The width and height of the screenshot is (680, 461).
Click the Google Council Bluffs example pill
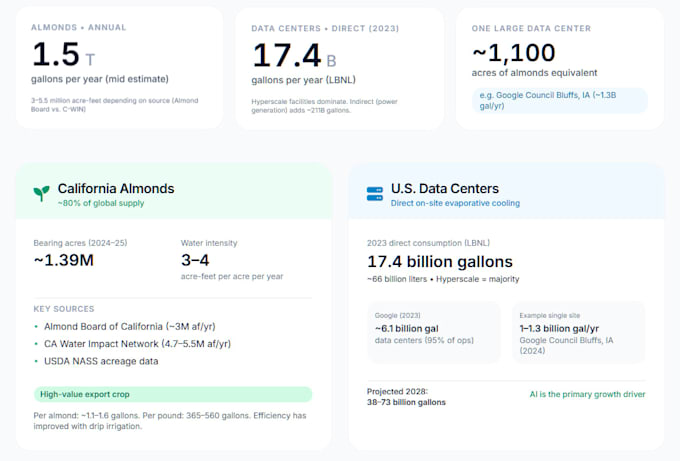coord(559,101)
